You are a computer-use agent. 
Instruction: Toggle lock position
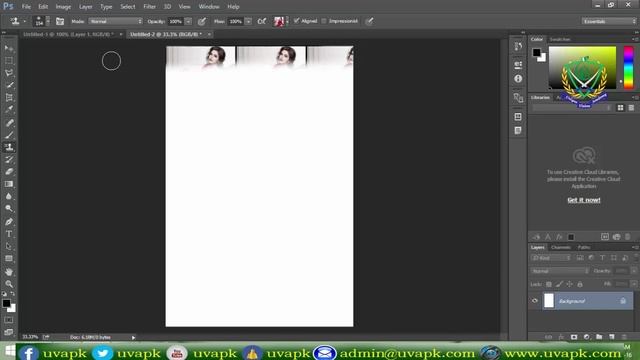pos(569,284)
